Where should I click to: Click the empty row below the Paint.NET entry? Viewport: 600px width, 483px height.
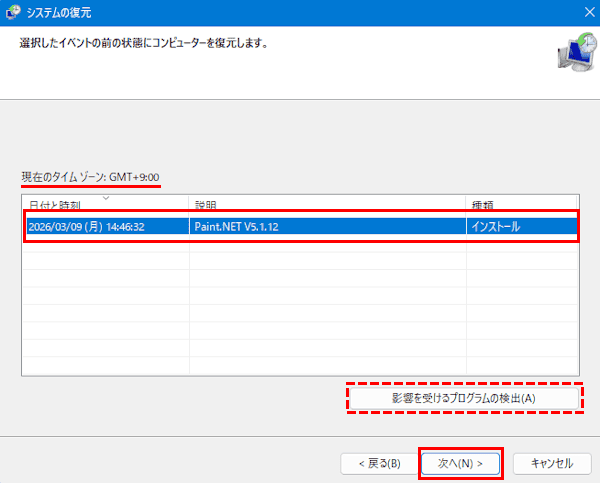pos(300,252)
